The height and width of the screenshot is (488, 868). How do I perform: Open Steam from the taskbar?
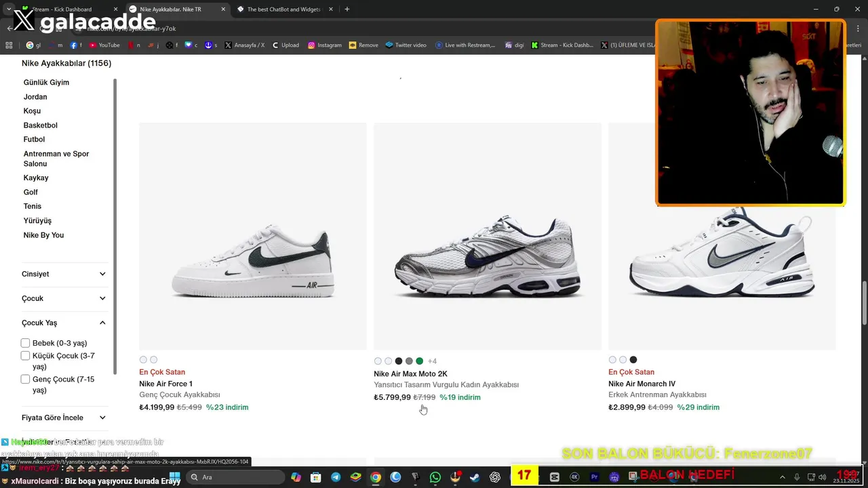point(475,477)
